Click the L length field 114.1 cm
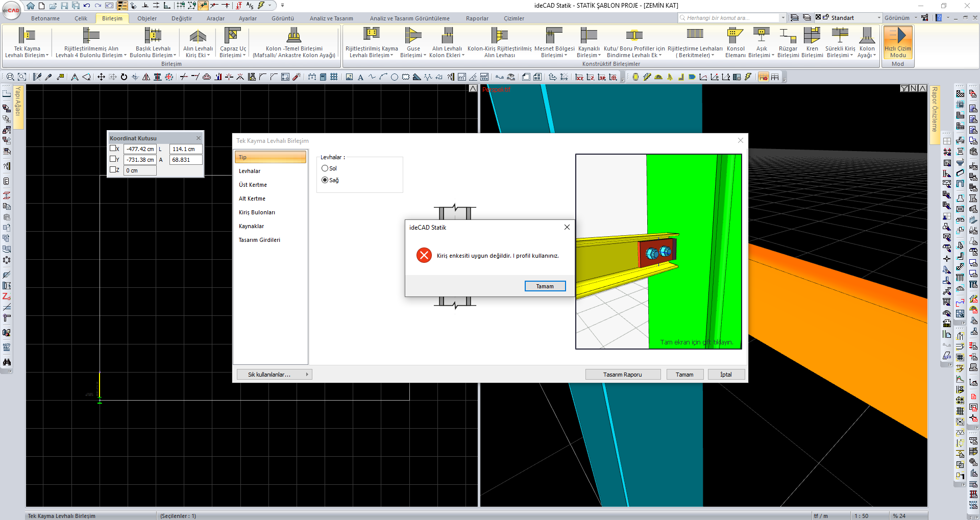 pyautogui.click(x=186, y=149)
